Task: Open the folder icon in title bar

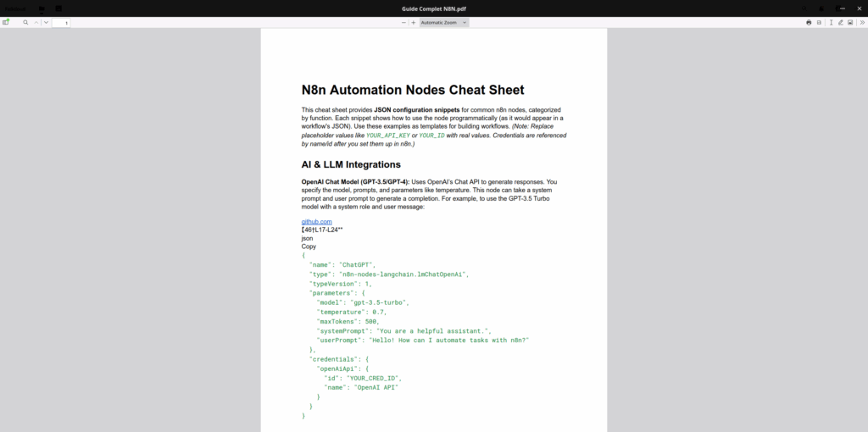Action: 42,8
